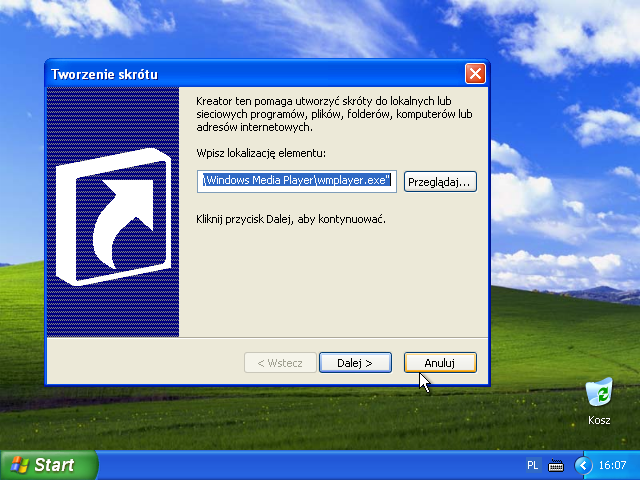Click the item location text field

click(x=299, y=181)
